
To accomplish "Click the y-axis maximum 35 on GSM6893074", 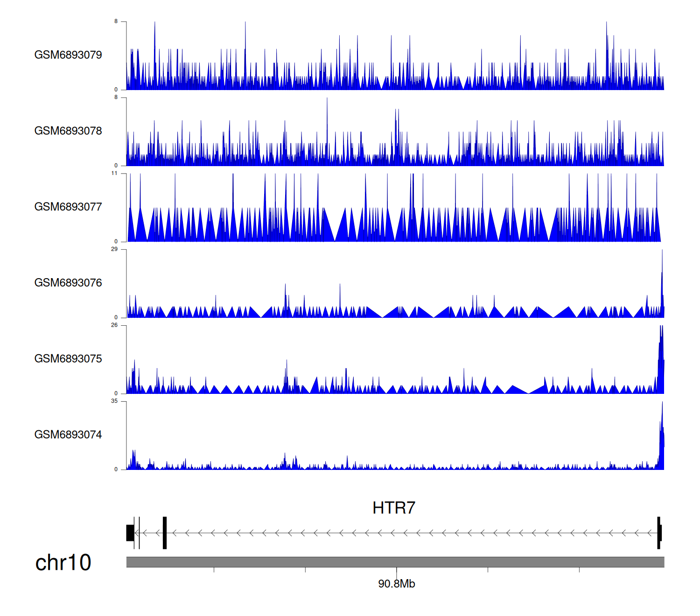I will point(114,401).
